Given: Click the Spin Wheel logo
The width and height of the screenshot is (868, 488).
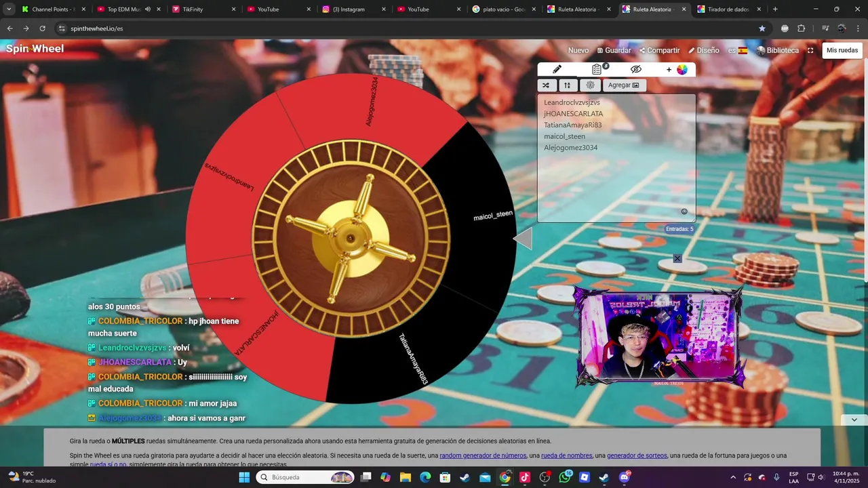Looking at the screenshot, I should tap(35, 49).
